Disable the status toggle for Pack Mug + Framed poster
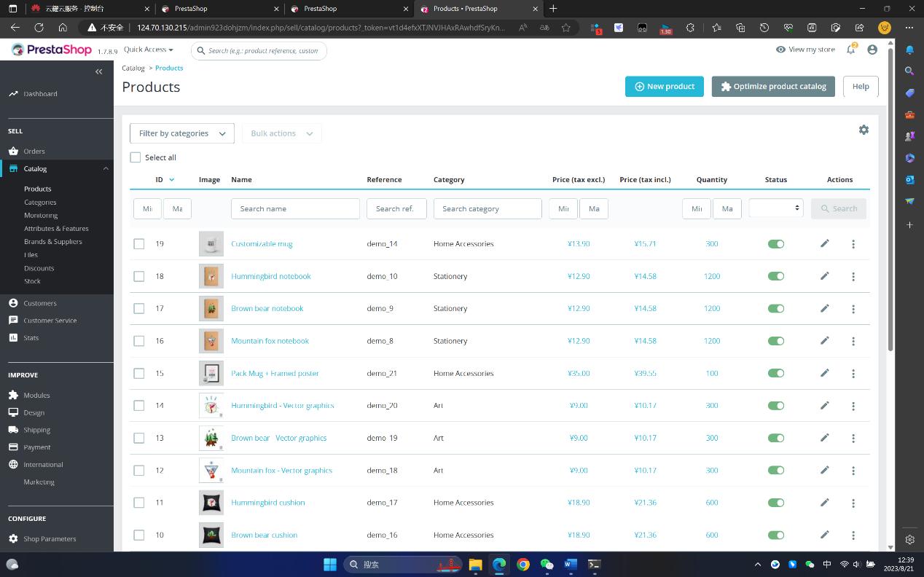The image size is (924, 577). (775, 373)
